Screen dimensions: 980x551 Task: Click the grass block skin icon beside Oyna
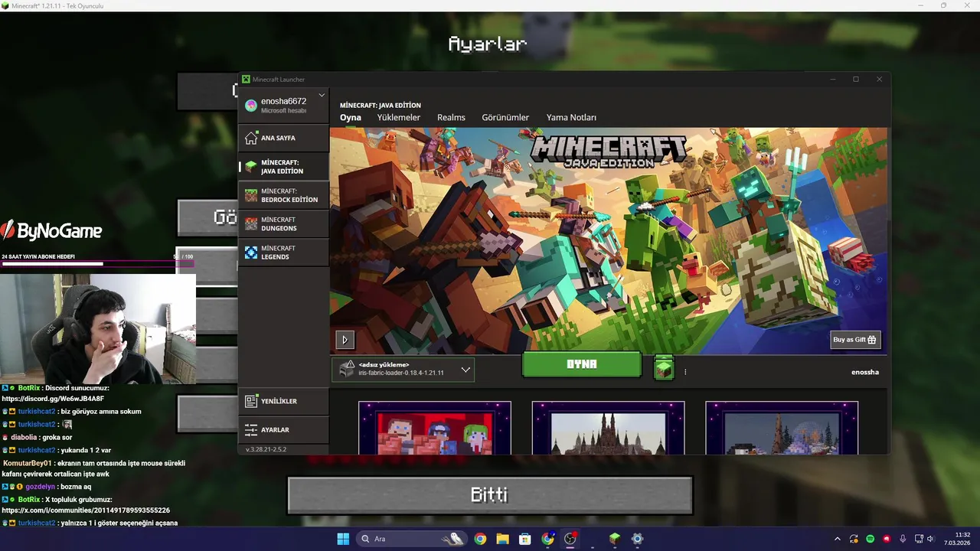(x=664, y=368)
